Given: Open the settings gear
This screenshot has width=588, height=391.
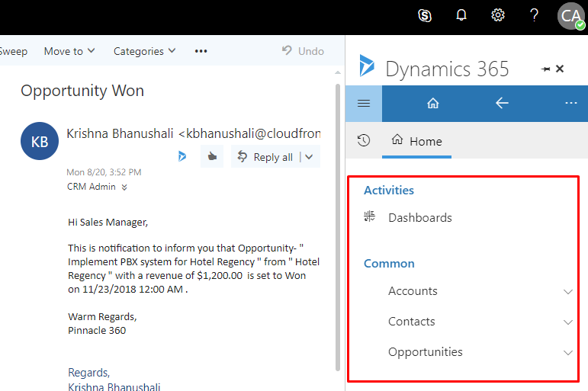Looking at the screenshot, I should click(498, 15).
